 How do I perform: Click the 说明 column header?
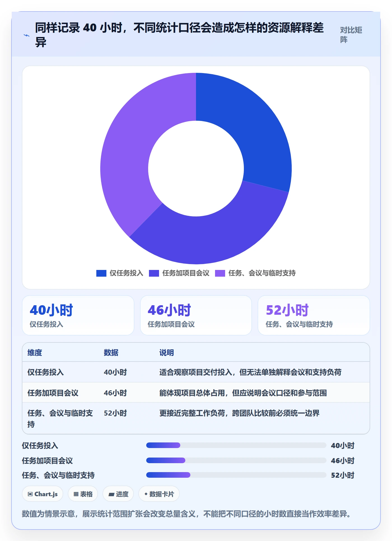pyautogui.click(x=167, y=353)
